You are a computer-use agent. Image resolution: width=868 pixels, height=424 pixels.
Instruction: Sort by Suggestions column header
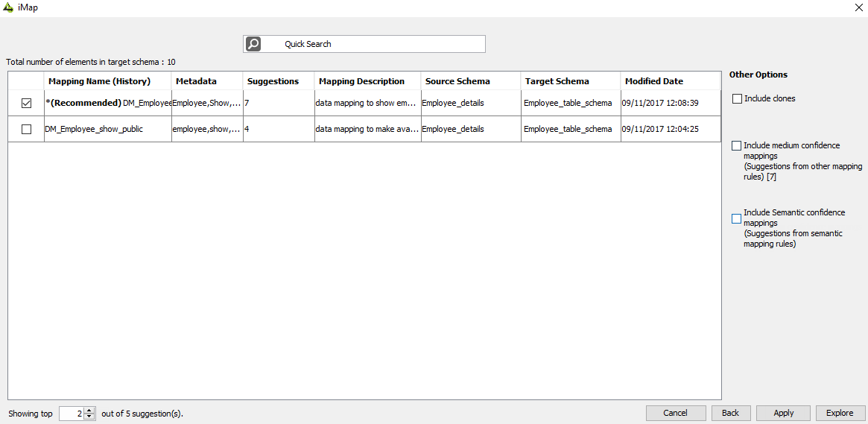click(x=279, y=81)
